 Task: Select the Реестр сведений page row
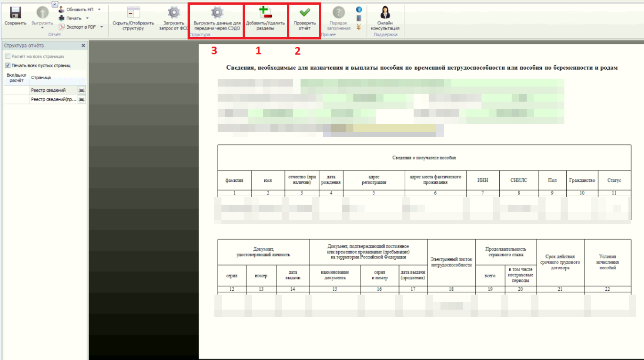45,90
